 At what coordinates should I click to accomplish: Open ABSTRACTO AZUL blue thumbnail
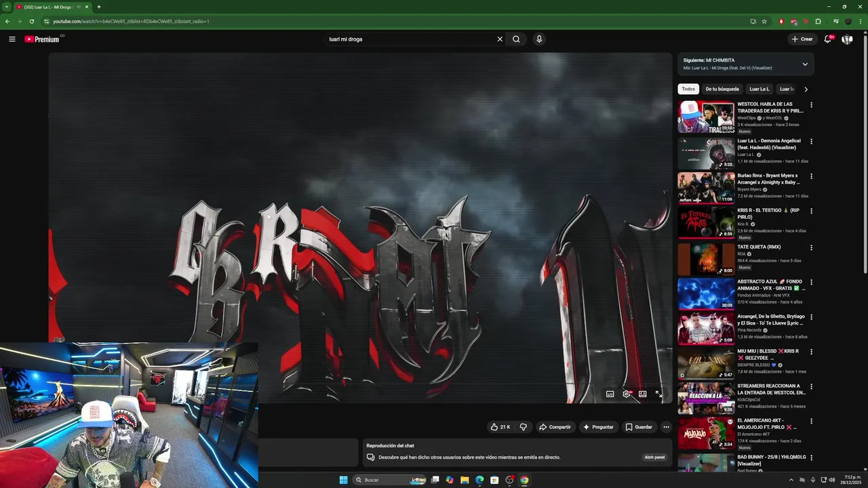tap(706, 293)
